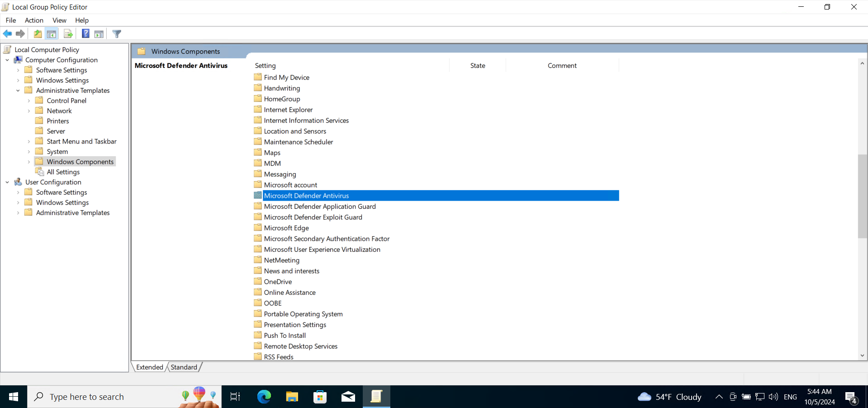Click the list's vertical scrollbar thumb

862,196
